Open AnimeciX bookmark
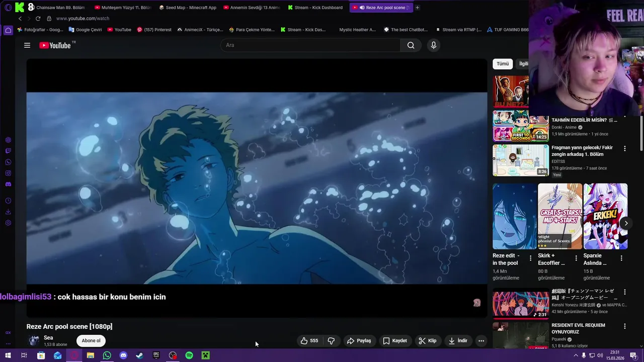 point(200,30)
